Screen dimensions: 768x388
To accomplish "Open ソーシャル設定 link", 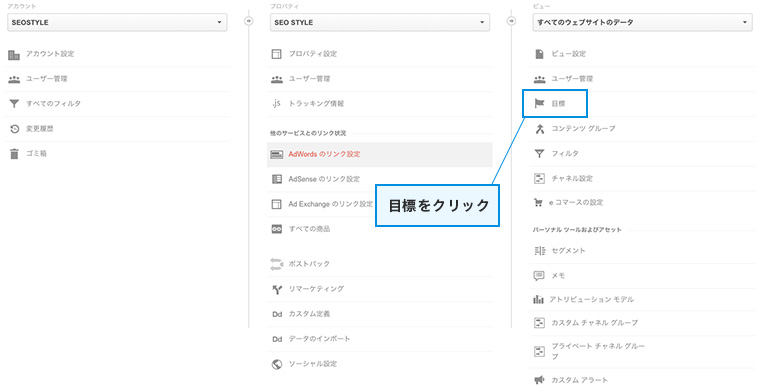I will (312, 364).
